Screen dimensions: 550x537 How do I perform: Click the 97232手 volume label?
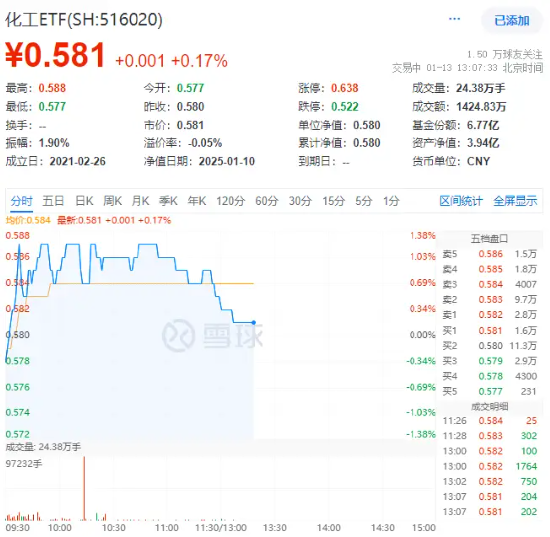[x=24, y=464]
